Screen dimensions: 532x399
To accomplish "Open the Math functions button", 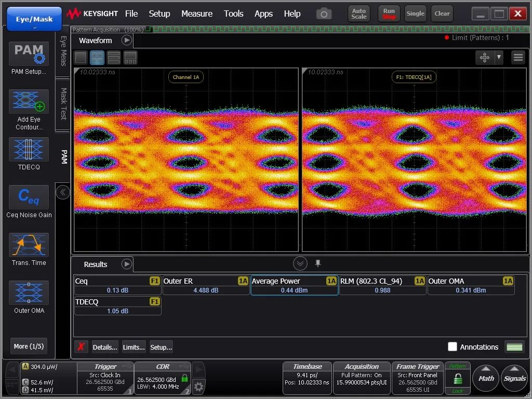I will tap(486, 378).
